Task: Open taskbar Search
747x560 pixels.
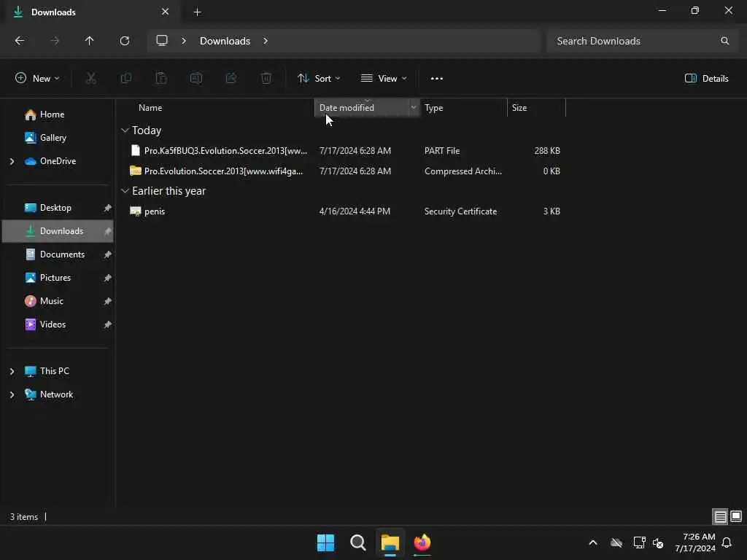Action: click(357, 542)
